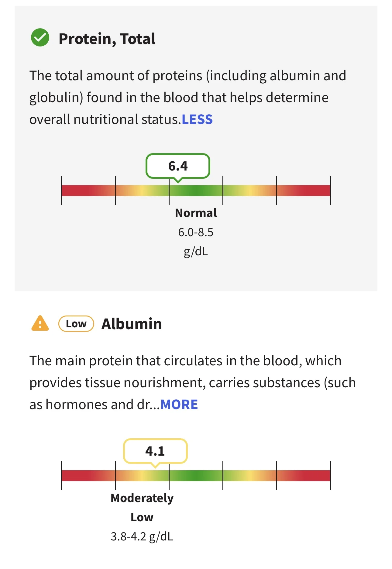Tap the 4.1 value bubble

155,451
